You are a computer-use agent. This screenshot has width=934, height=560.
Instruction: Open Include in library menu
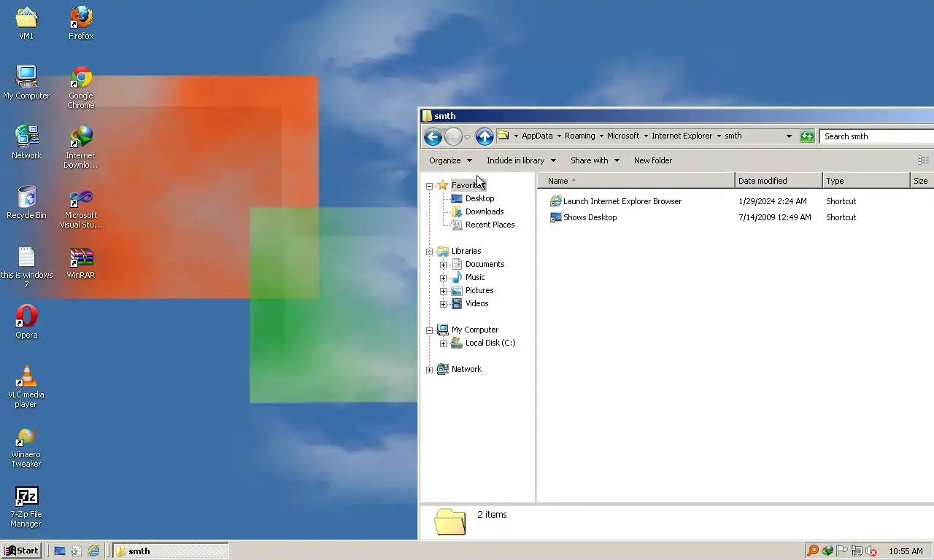(521, 160)
